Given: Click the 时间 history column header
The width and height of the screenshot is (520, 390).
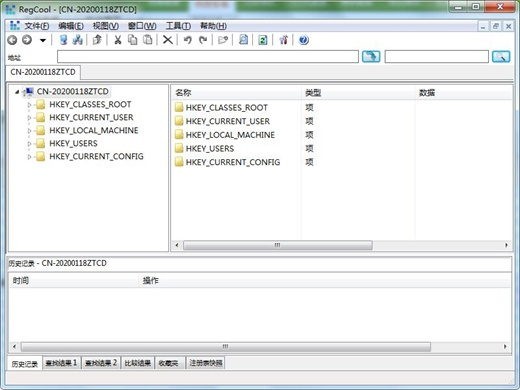Looking at the screenshot, I should [x=74, y=281].
